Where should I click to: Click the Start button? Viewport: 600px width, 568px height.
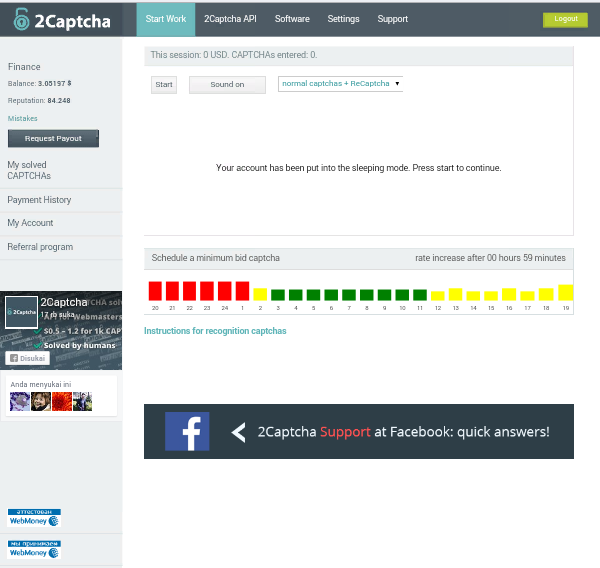click(164, 85)
